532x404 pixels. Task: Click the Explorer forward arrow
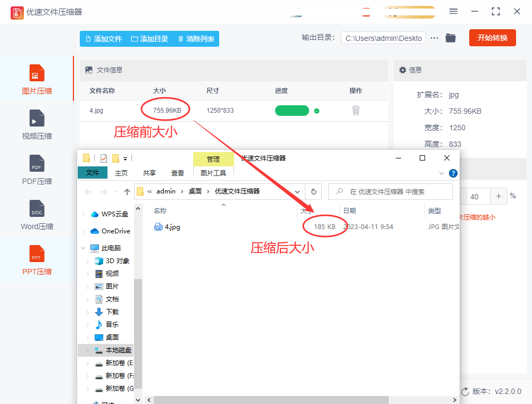point(104,192)
